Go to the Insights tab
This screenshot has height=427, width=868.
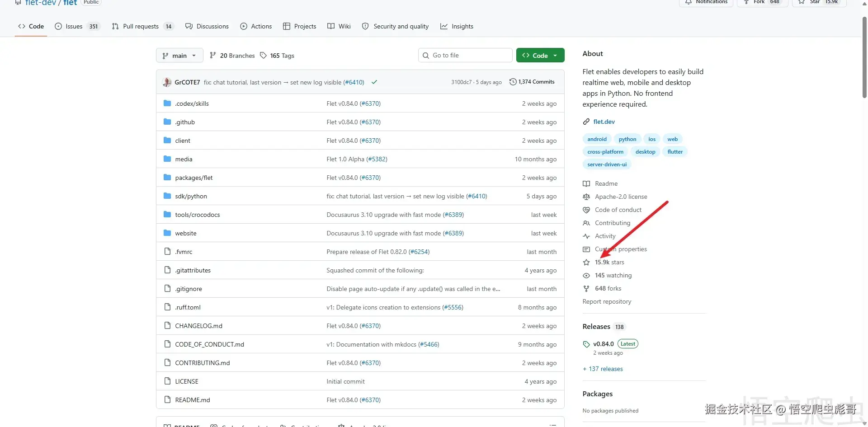(x=457, y=26)
